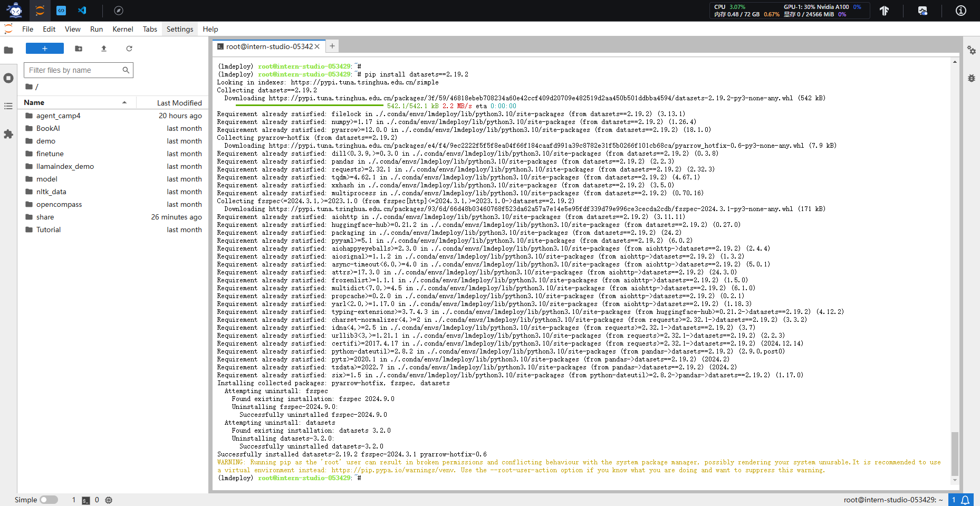Screen dimensions: 980x506
Task: Select the demo folder
Action: pyautogui.click(x=113, y=141)
